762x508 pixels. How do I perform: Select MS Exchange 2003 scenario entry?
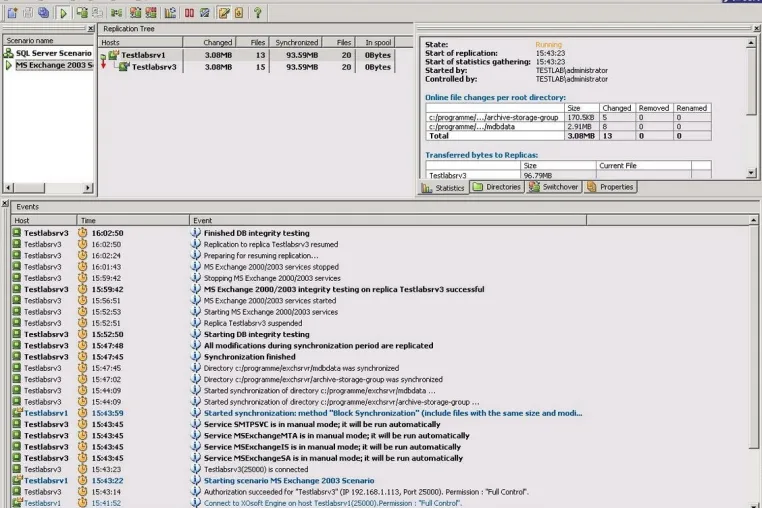(54, 65)
